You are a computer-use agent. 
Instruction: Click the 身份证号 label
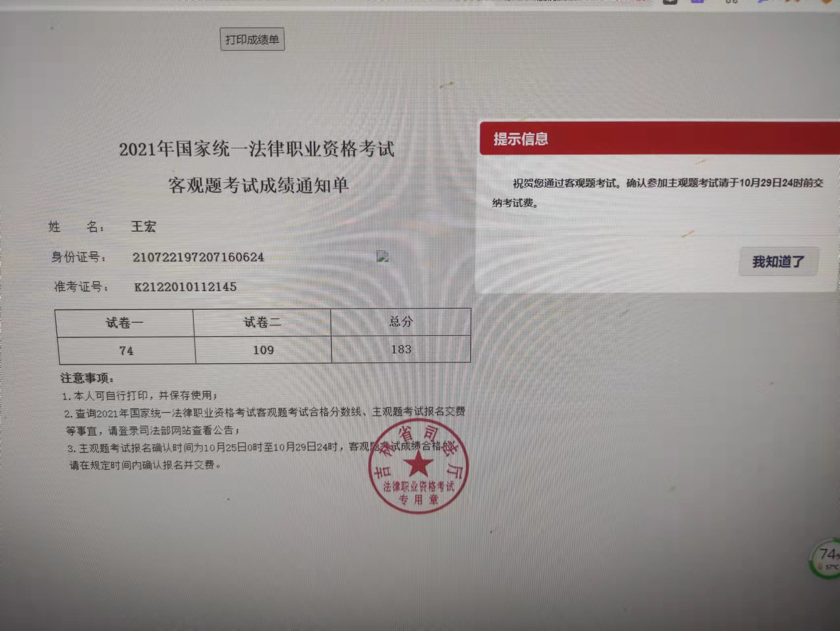coord(78,257)
